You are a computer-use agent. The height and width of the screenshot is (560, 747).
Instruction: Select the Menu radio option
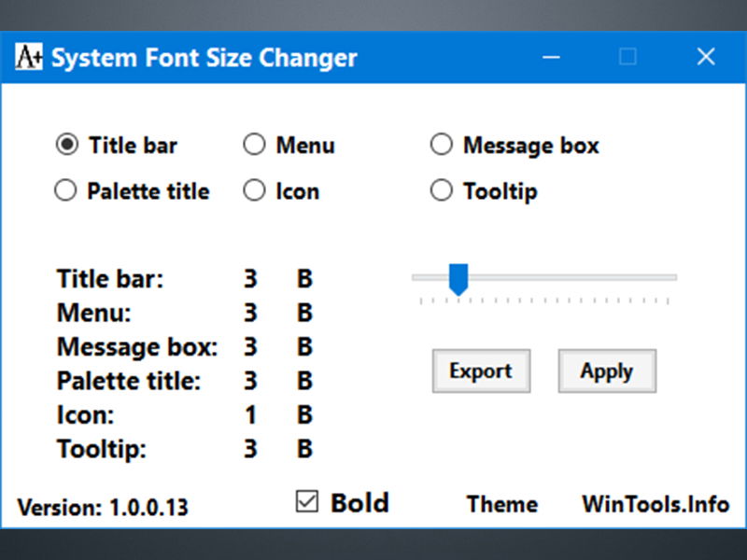(x=254, y=146)
